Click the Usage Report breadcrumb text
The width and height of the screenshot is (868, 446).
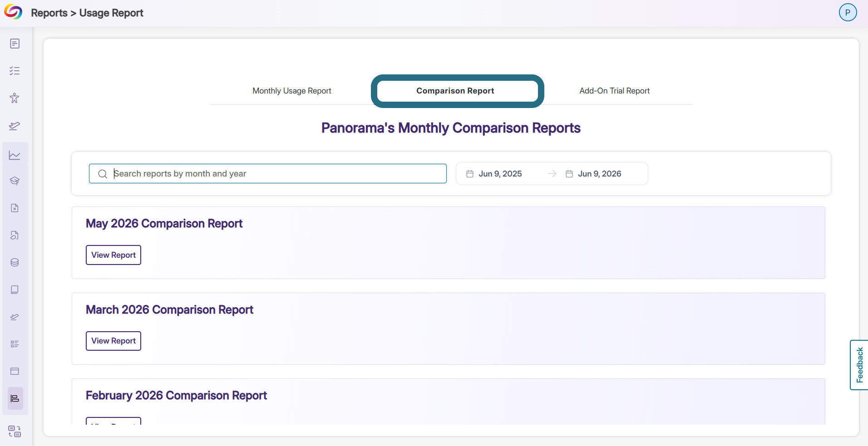tap(111, 13)
